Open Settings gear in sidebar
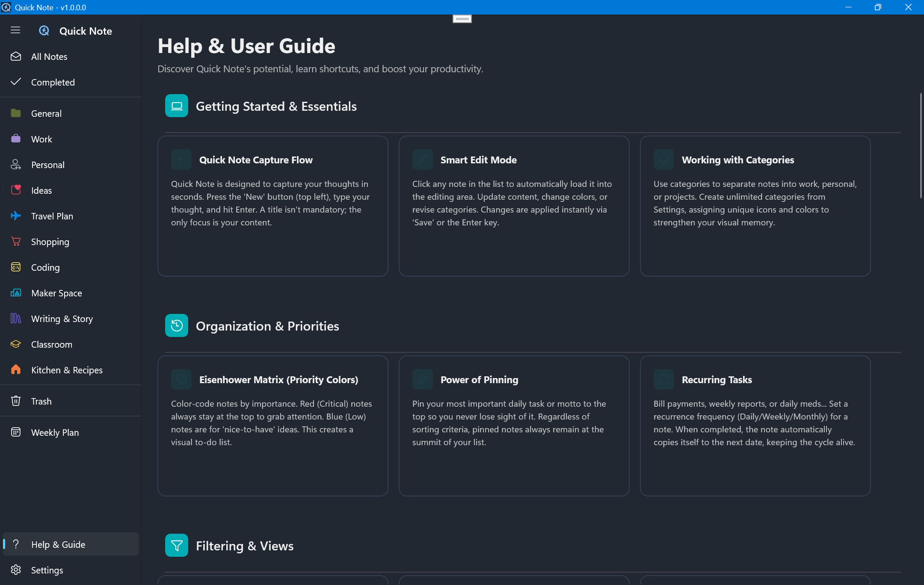 pyautogui.click(x=16, y=570)
